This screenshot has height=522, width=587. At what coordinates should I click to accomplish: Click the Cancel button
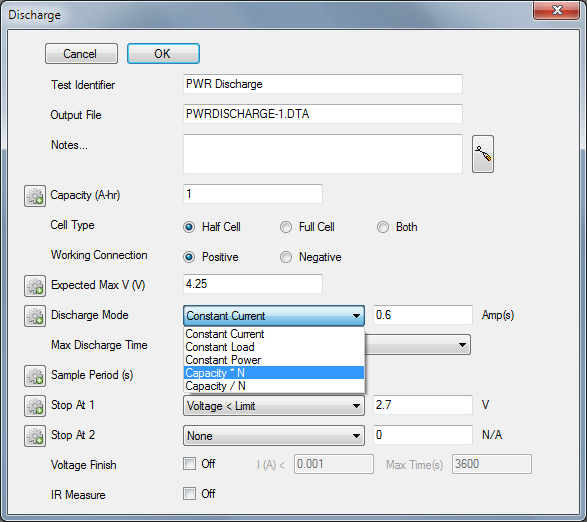point(81,54)
